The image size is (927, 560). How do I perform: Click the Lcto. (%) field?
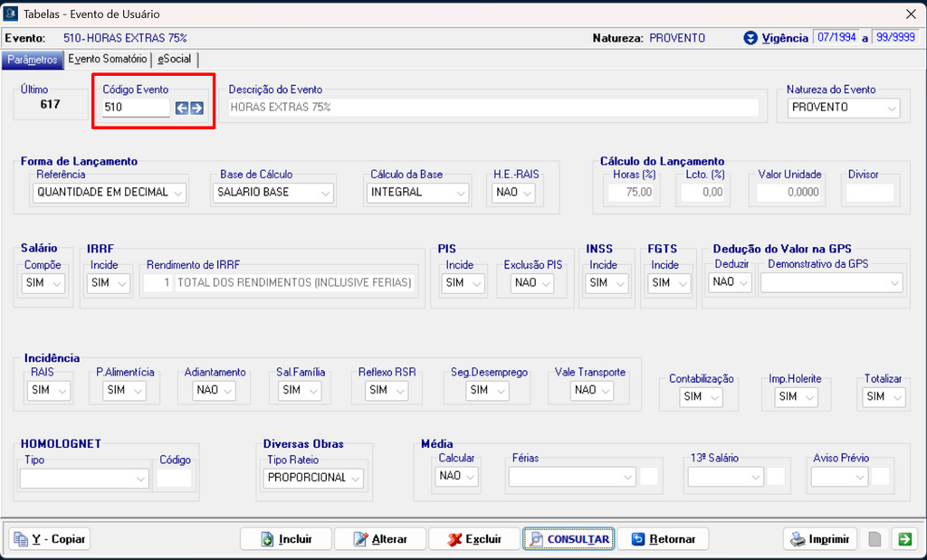point(703,193)
